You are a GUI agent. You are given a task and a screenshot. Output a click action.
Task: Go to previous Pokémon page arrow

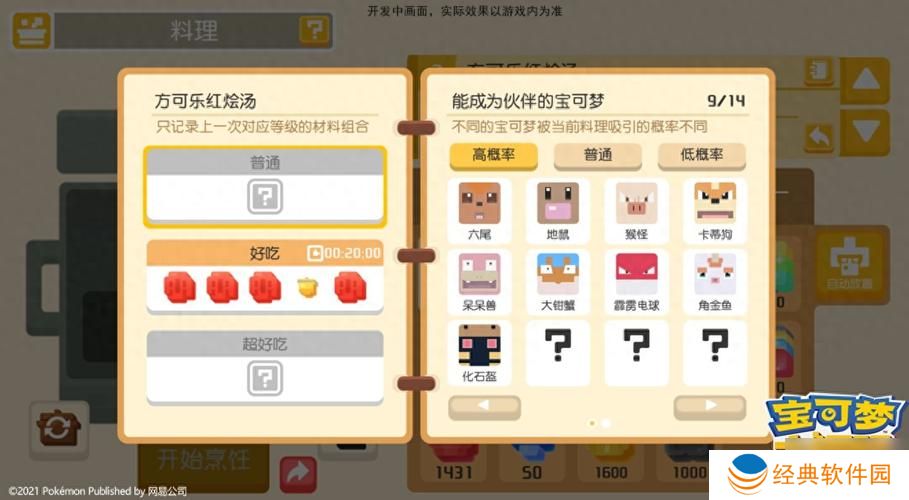tap(485, 407)
